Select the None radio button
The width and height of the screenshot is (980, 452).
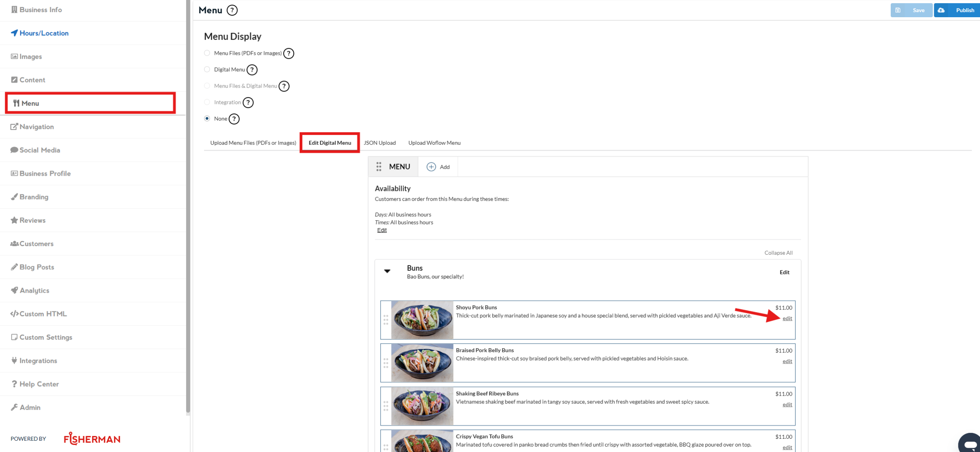(207, 119)
